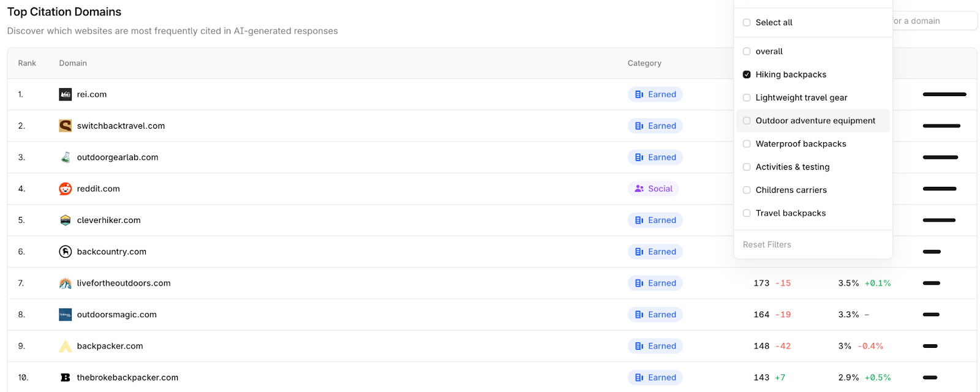Check the overall filter checkbox
980x392 pixels.
(747, 51)
